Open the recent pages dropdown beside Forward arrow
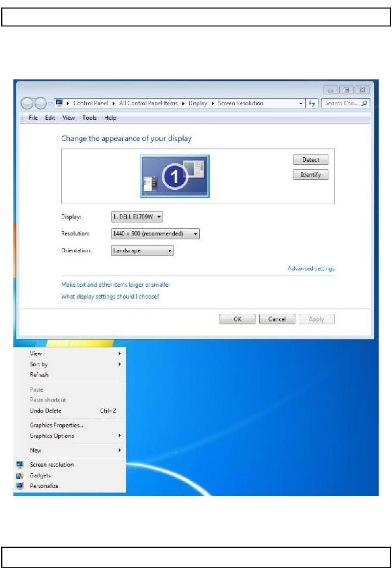Viewport: 392px width, 575px height. coord(50,104)
